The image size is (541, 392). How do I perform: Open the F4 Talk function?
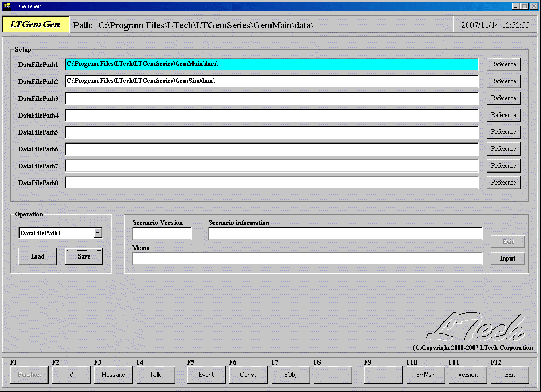click(x=156, y=375)
